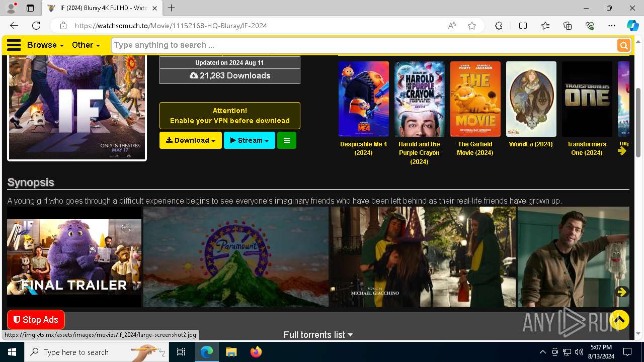This screenshot has width=644, height=362.
Task: Open The Garfield Movie poster thumbnail
Action: coord(475,99)
